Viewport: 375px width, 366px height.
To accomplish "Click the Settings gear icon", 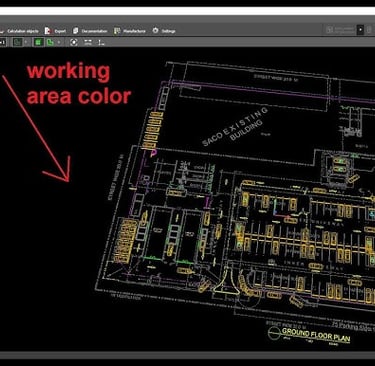I will [x=155, y=31].
